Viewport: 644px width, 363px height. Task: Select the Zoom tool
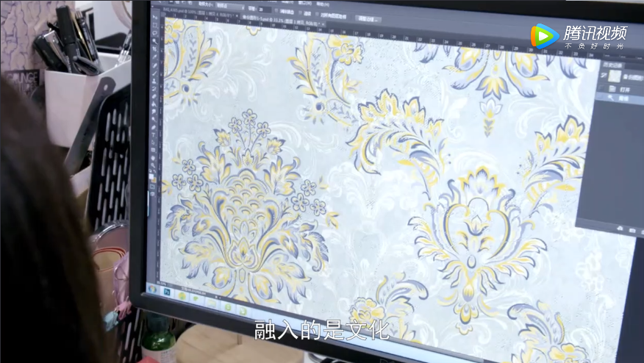click(x=153, y=165)
